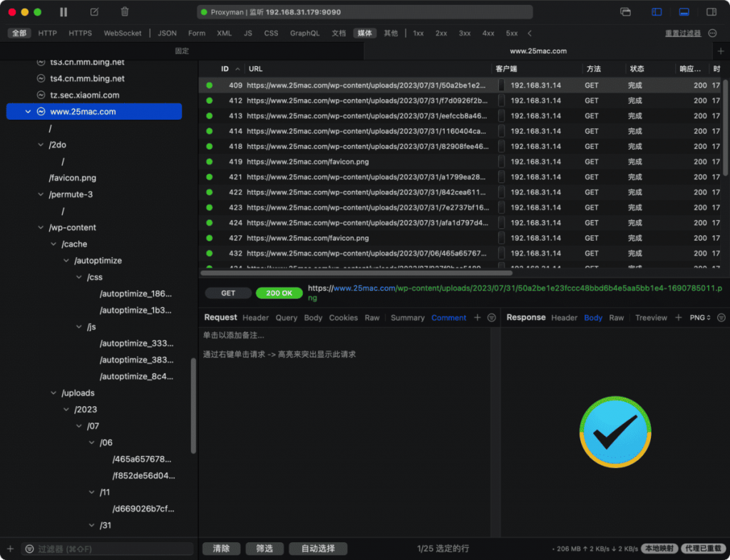Image resolution: width=730 pixels, height=560 pixels.
Task: Collapse the www.25mac.com domain tree node
Action: pos(29,112)
